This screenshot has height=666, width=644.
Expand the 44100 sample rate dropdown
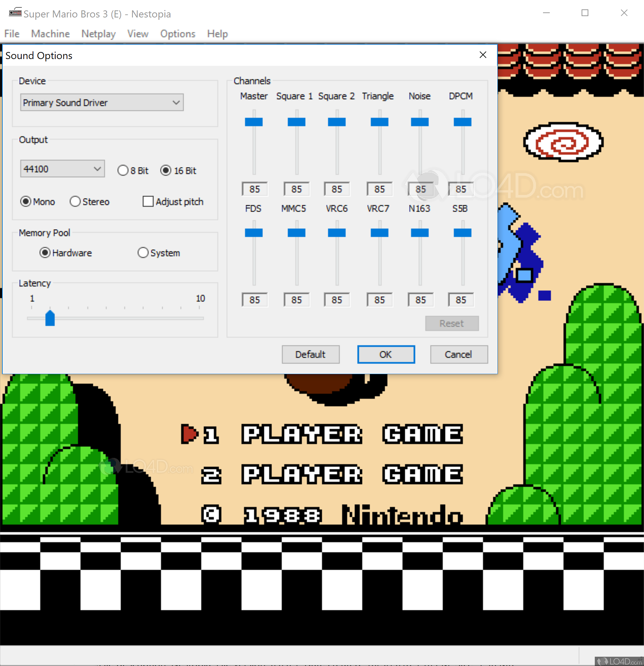(62, 168)
